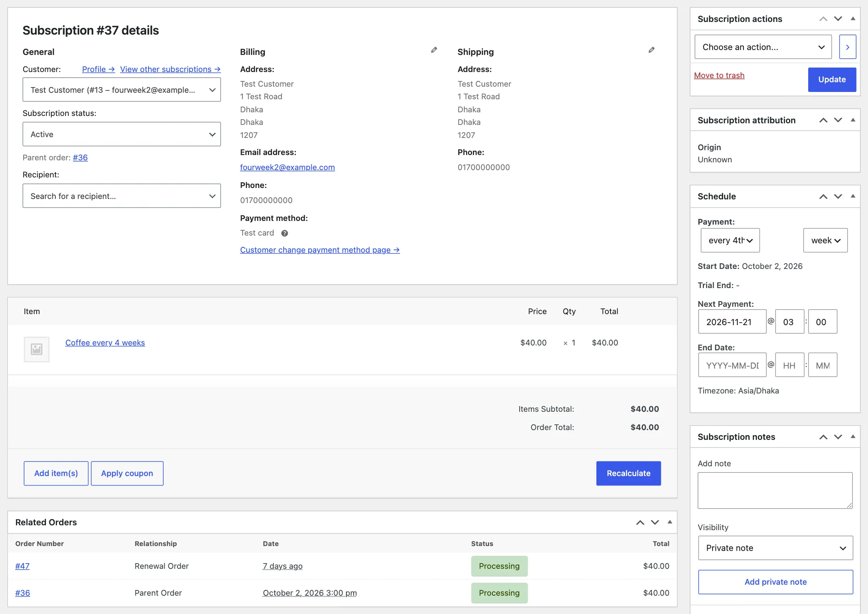Click payment method help question icon
Image resolution: width=868 pixels, height=614 pixels.
(x=284, y=233)
